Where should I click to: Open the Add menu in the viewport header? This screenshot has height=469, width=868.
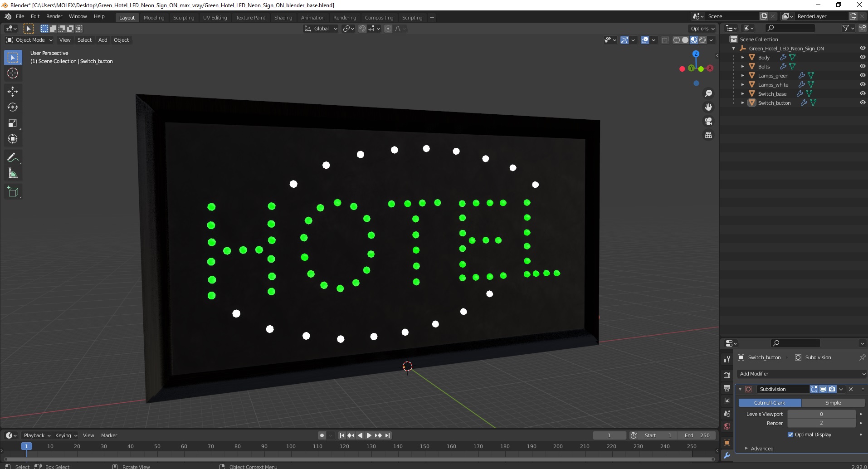pyautogui.click(x=103, y=40)
